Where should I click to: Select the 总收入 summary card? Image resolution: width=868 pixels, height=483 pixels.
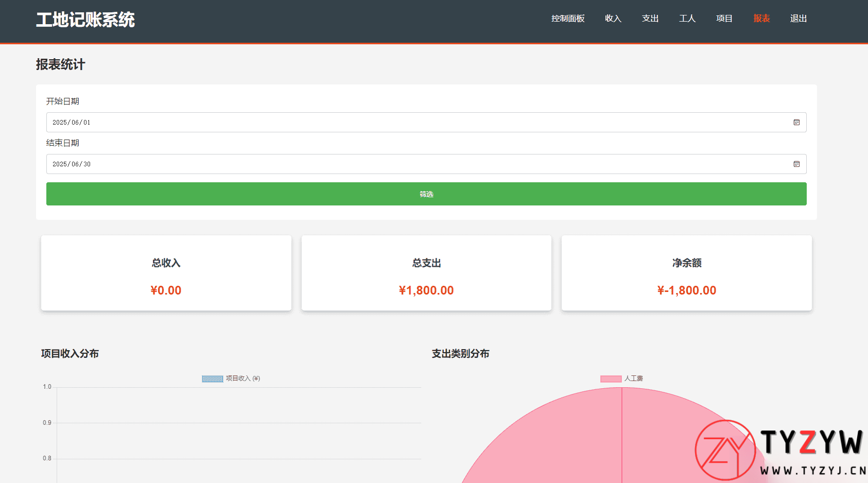click(166, 273)
